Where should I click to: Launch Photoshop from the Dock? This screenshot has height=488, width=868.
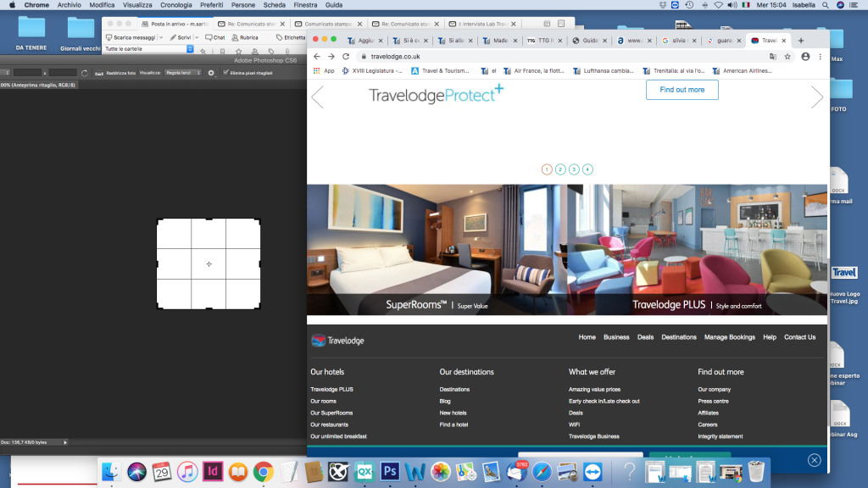390,472
